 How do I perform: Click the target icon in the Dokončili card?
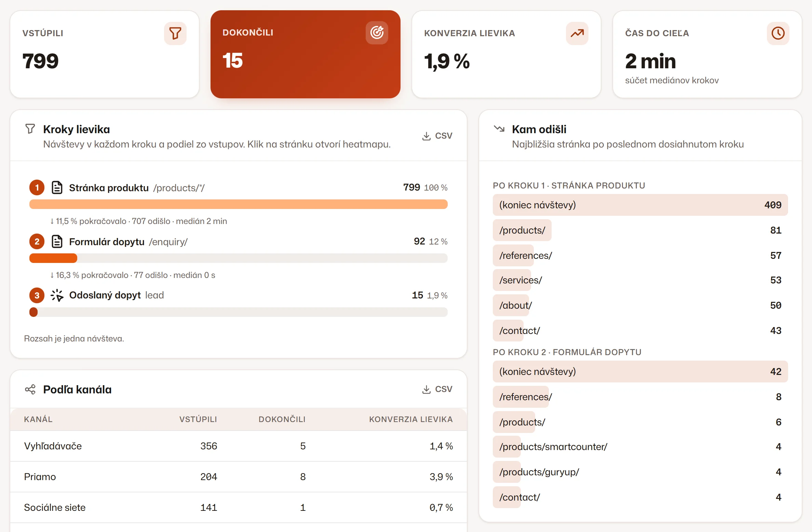click(x=377, y=33)
